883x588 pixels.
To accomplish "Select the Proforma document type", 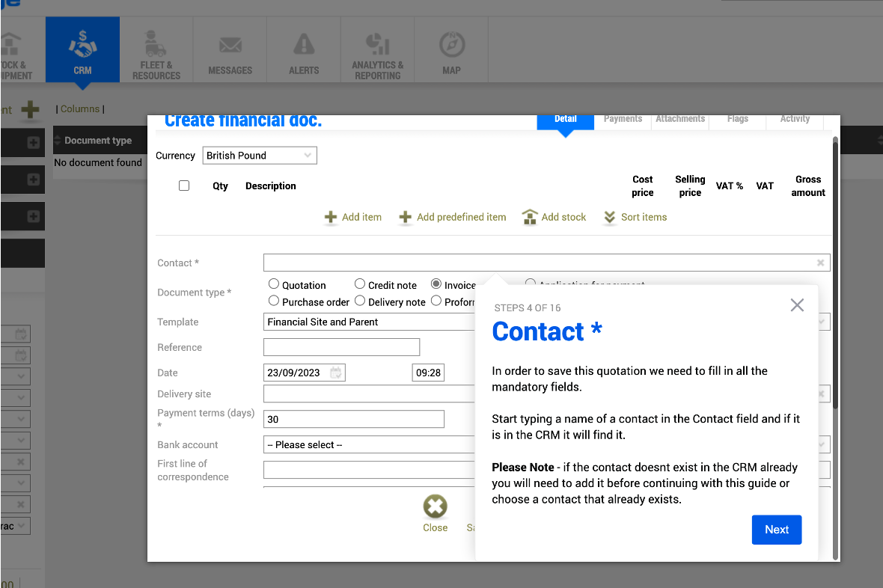I will [436, 301].
